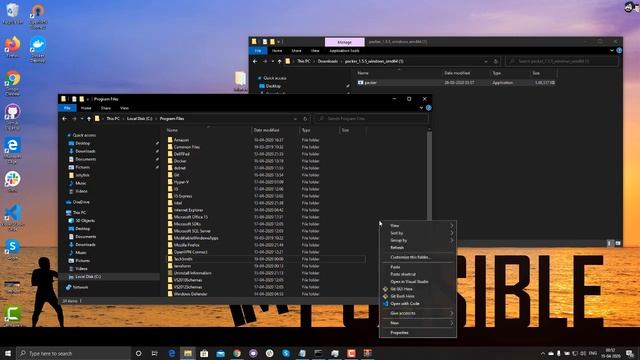Open recent locations dropdown in Program Files

coord(82,119)
